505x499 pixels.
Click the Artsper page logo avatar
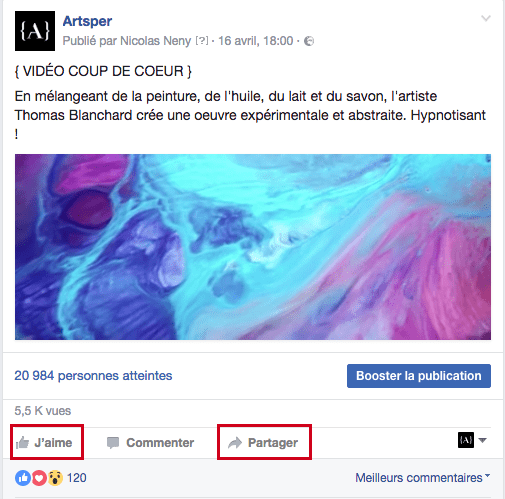coord(35,31)
